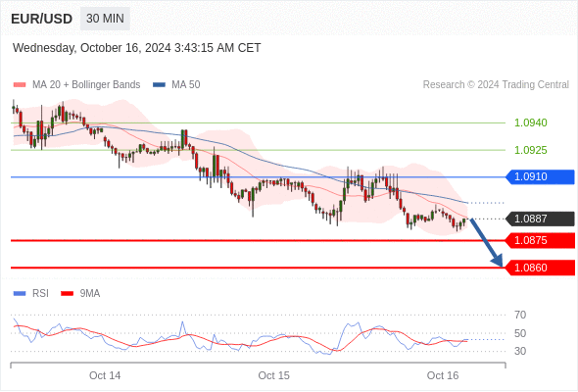Image resolution: width=578 pixels, height=392 pixels.
Task: Click the 1.0925 green resistance label
Action: point(531,151)
